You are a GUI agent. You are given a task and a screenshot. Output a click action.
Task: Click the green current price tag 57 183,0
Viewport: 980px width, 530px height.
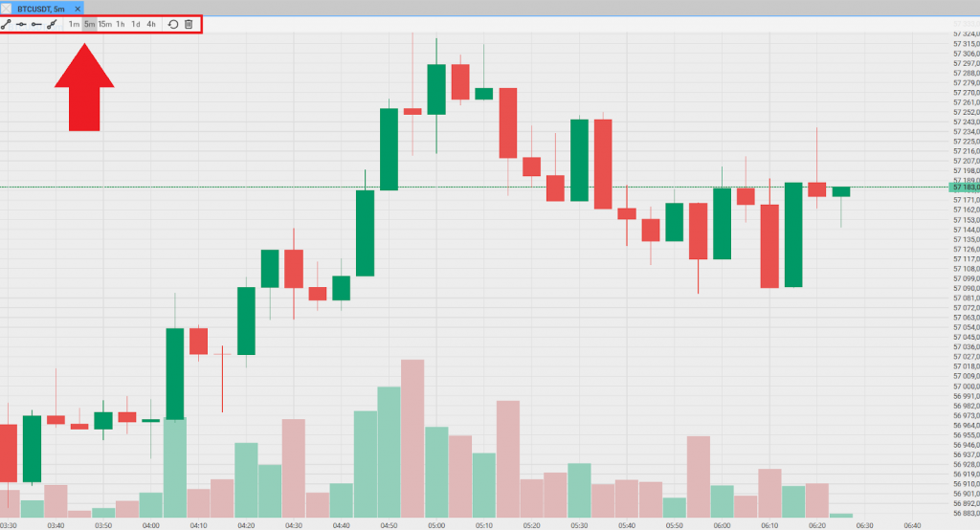[x=965, y=188]
